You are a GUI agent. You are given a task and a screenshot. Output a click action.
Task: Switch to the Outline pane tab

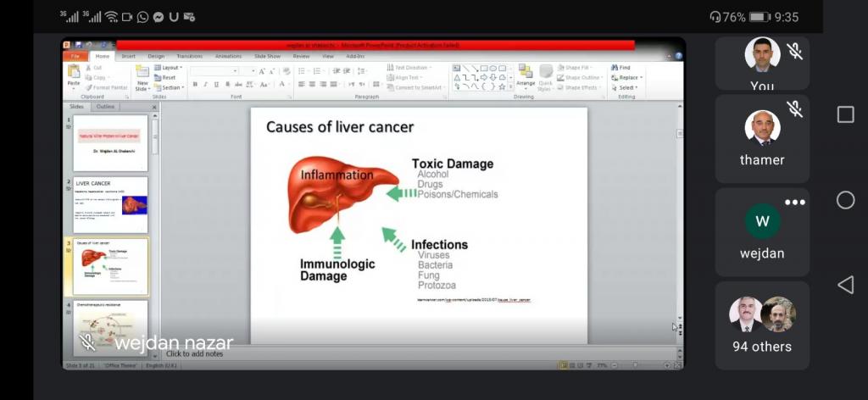[x=106, y=107]
